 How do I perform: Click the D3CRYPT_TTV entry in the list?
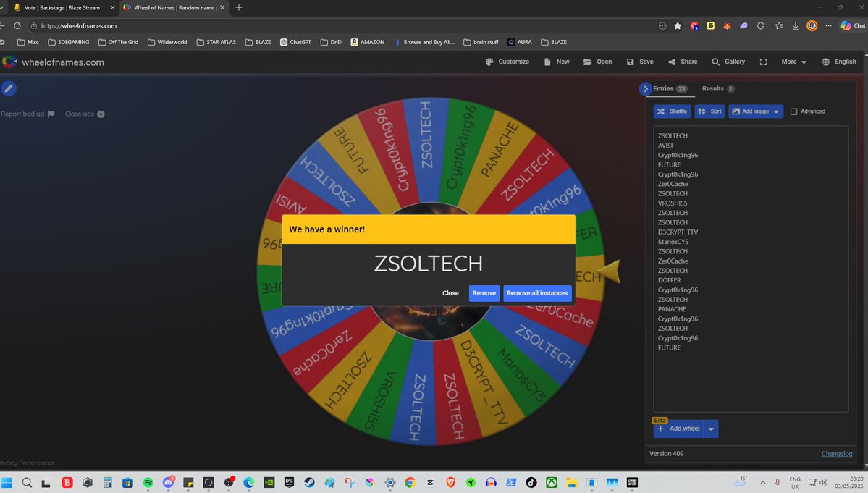pyautogui.click(x=678, y=232)
